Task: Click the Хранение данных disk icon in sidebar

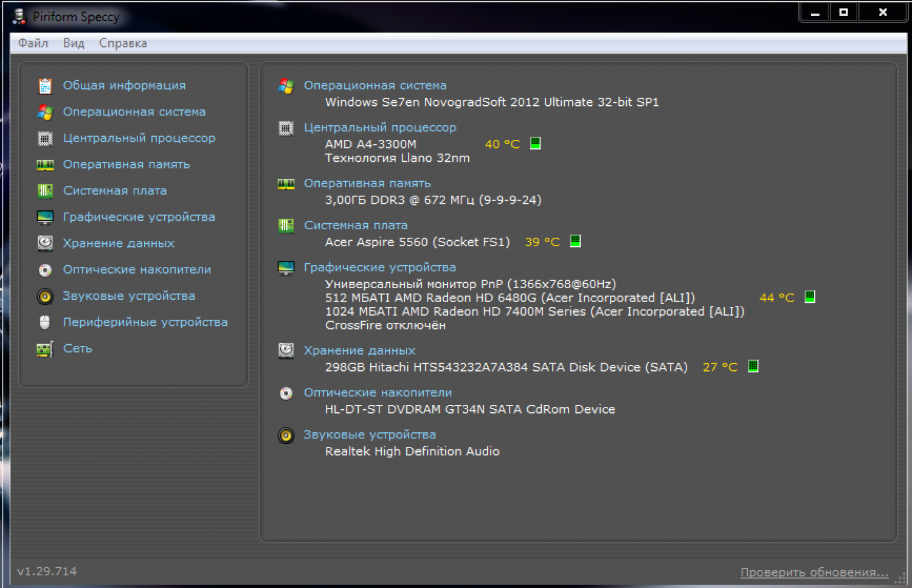Action: point(45,243)
